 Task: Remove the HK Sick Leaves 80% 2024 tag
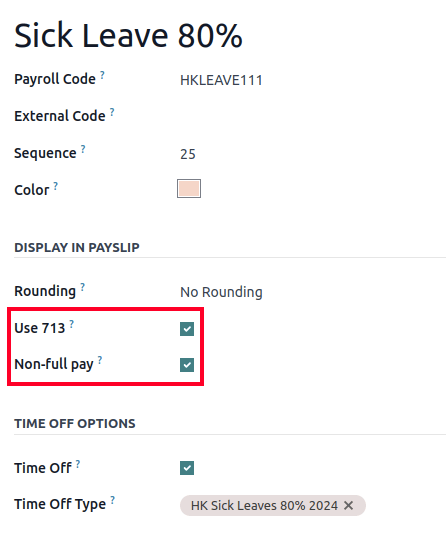[349, 506]
